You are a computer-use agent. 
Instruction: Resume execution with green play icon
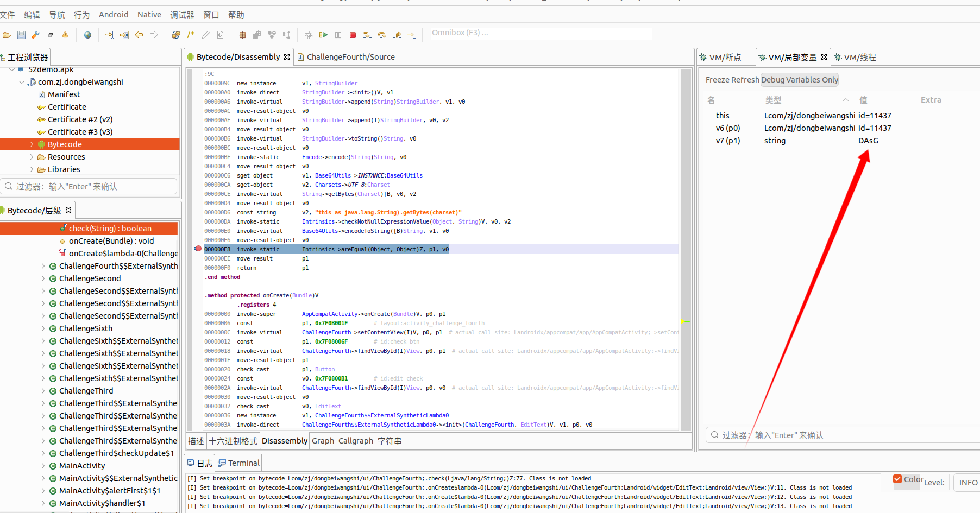tap(323, 35)
